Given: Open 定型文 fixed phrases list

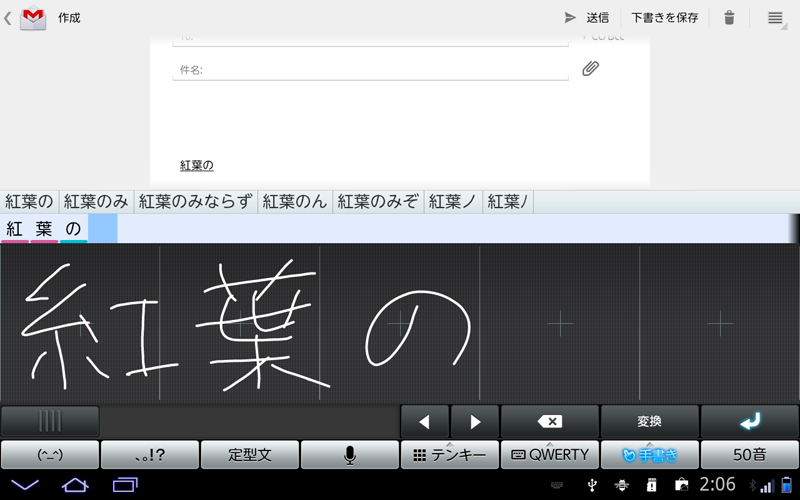Looking at the screenshot, I should point(250,454).
